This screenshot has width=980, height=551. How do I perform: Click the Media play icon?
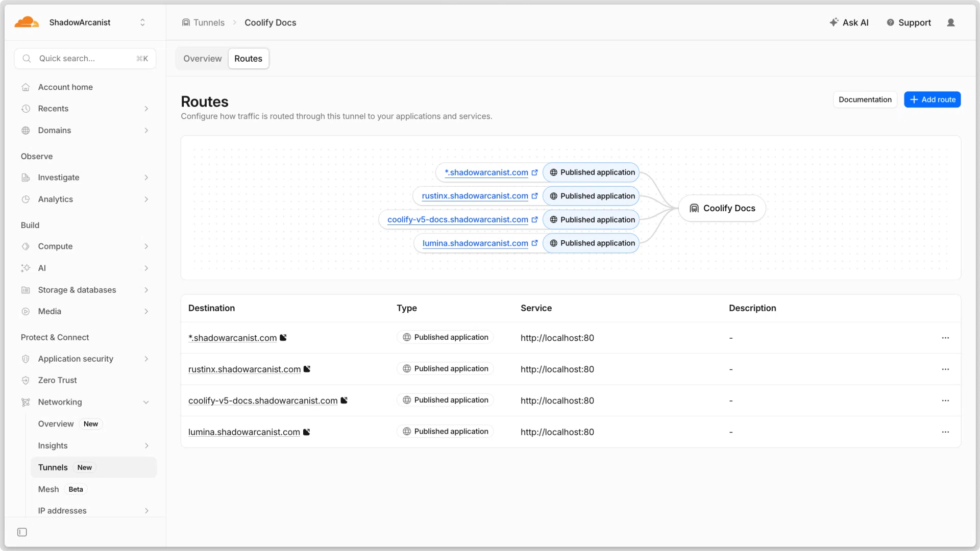click(x=26, y=312)
